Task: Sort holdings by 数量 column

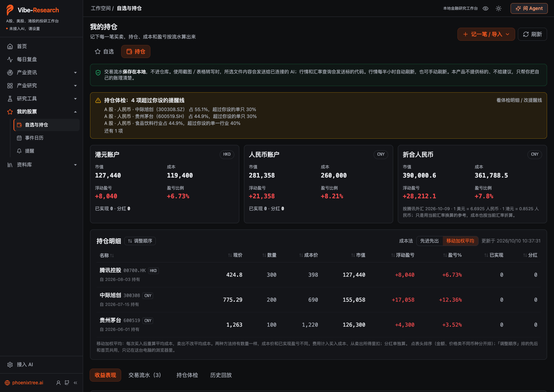Action: pos(269,255)
